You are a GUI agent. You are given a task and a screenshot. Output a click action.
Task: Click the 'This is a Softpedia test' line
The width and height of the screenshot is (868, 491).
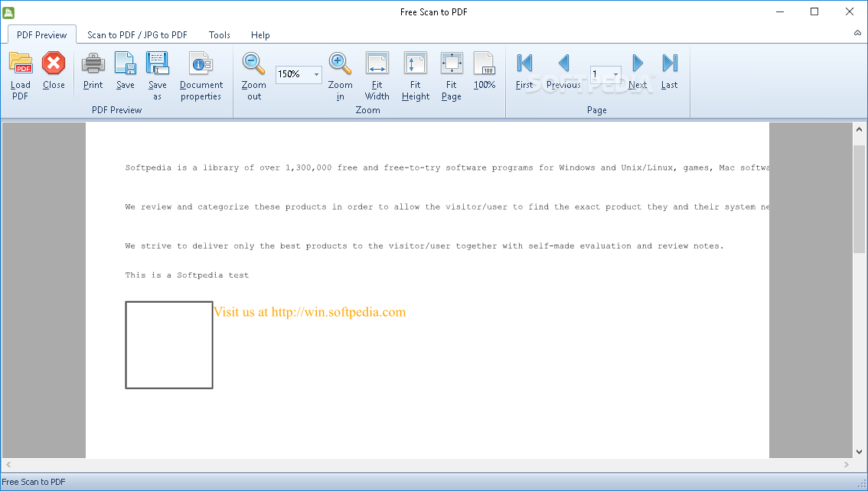tap(187, 275)
